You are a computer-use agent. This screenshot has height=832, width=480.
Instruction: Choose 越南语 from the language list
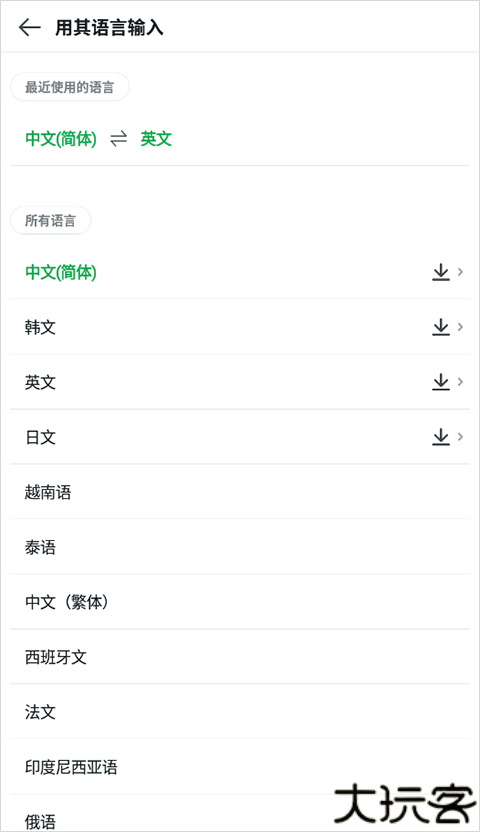[x=240, y=492]
